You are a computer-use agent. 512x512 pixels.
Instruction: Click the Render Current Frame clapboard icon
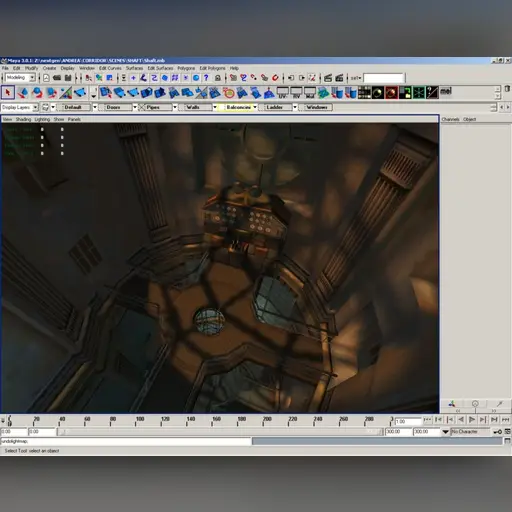328,78
